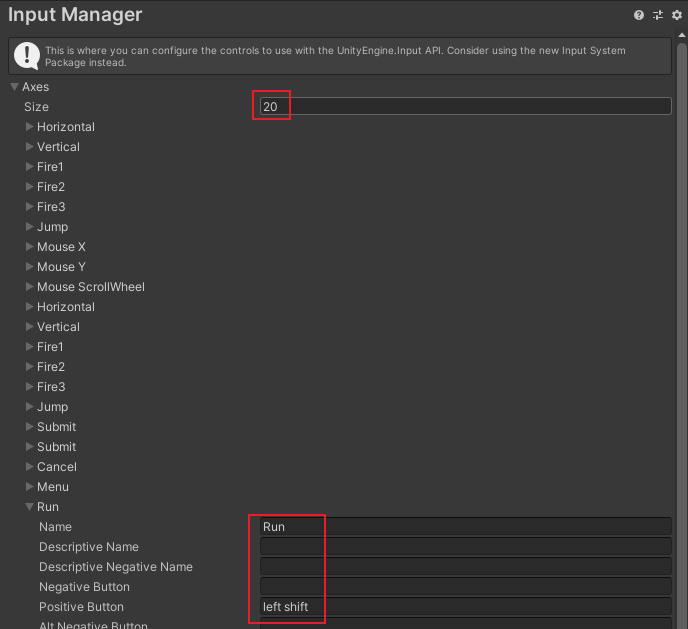This screenshot has width=688, height=629.
Task: Click the Axes Size field showing 20
Action: coord(466,107)
